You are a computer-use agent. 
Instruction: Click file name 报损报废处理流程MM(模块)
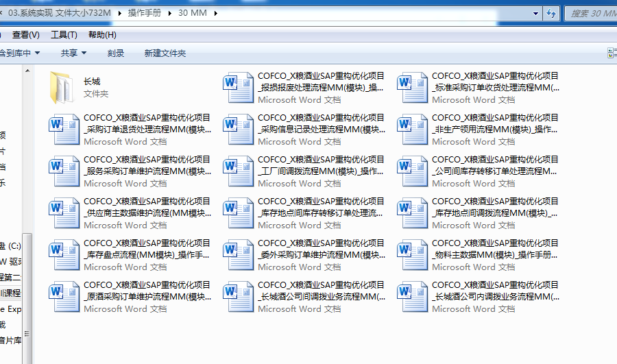321,87
